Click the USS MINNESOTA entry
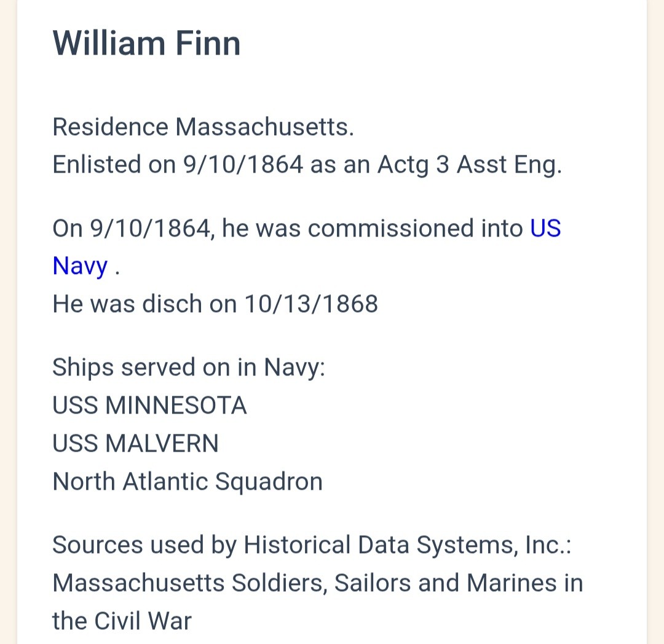Screen dimensions: 664x644 [x=149, y=406]
